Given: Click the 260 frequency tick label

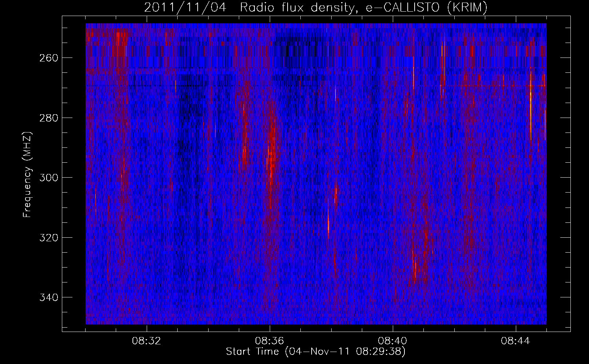Looking at the screenshot, I should tap(48, 58).
